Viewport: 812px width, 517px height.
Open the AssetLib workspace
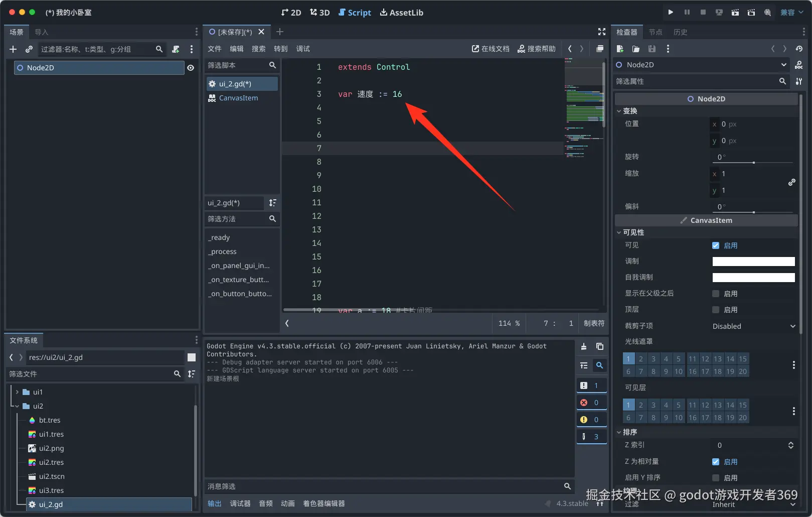(x=401, y=13)
